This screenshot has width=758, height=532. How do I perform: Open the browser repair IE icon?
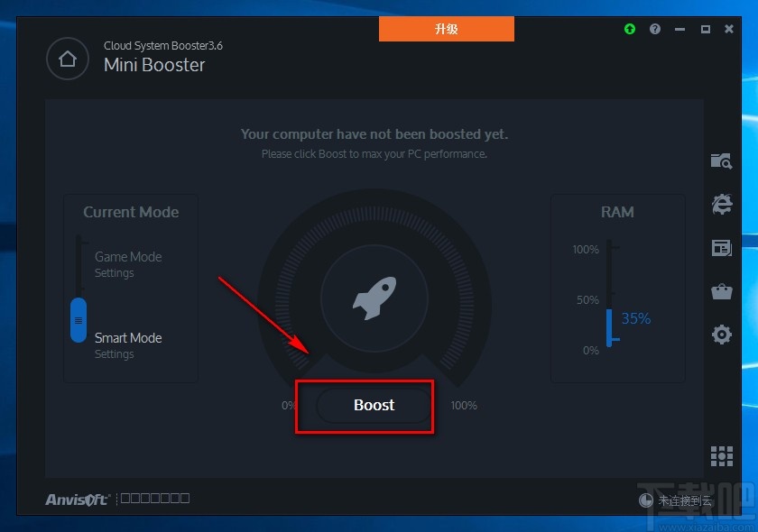click(x=722, y=204)
